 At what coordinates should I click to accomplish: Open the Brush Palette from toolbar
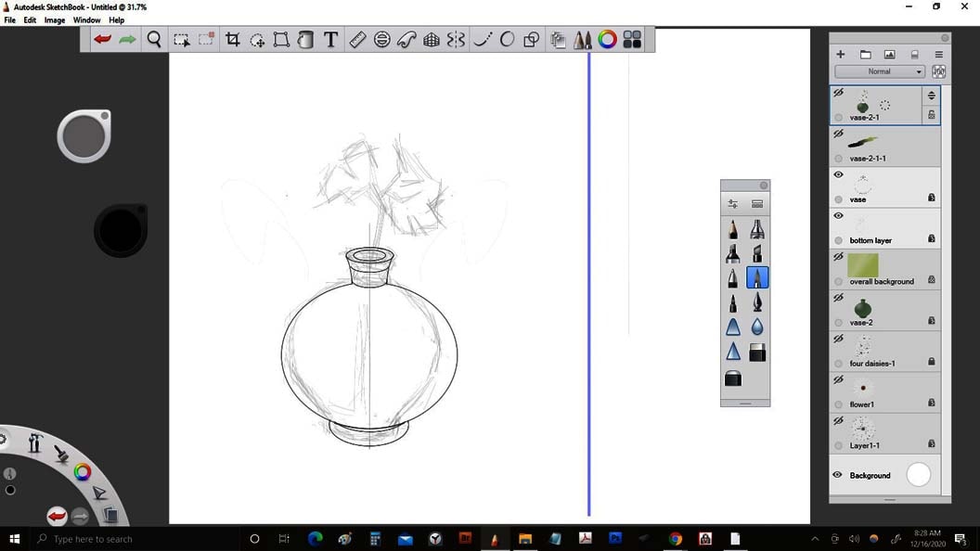(x=583, y=40)
